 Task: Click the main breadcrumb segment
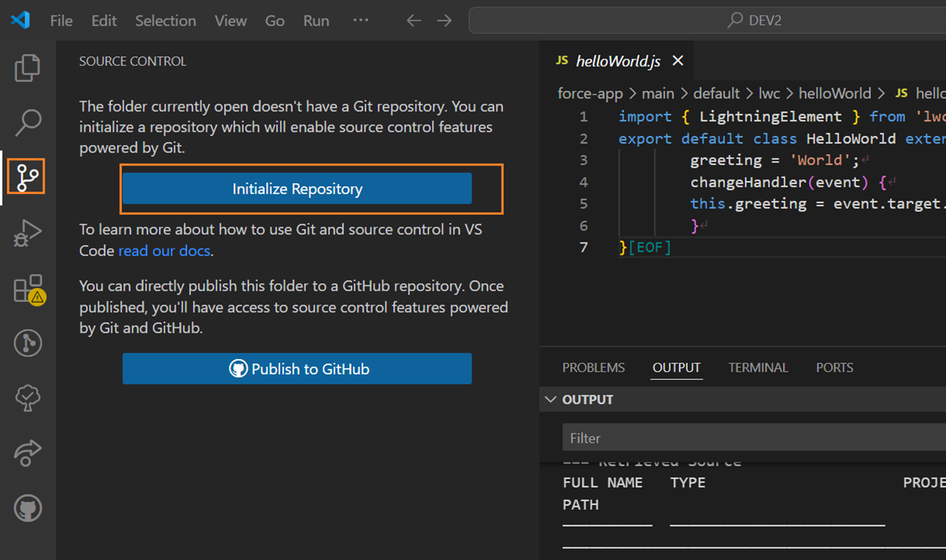[x=658, y=93]
